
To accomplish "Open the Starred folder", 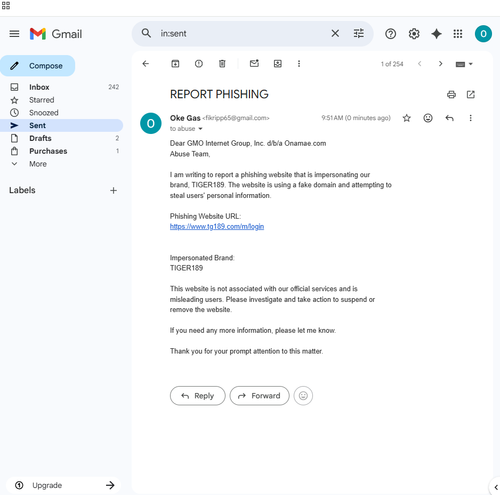I will pyautogui.click(x=62, y=100).
